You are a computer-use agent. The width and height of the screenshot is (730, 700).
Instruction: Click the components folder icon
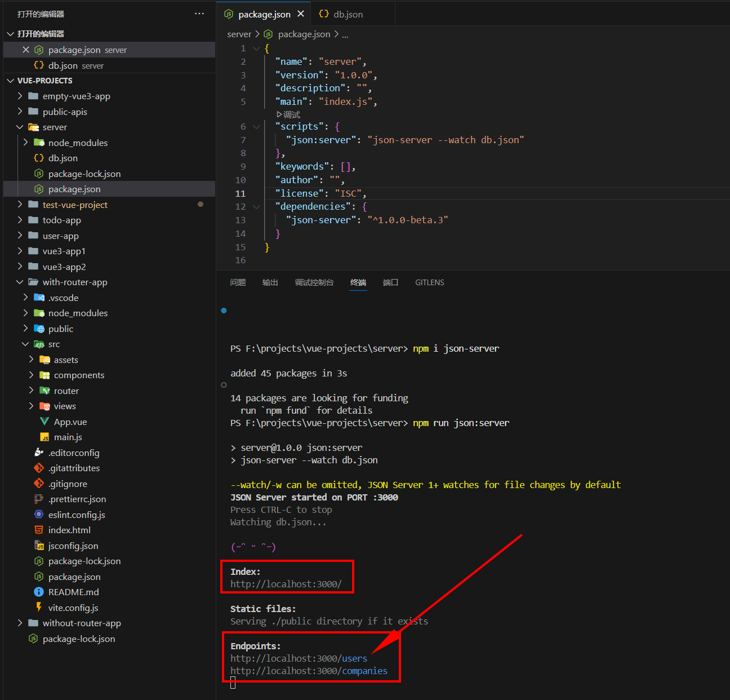click(x=45, y=375)
